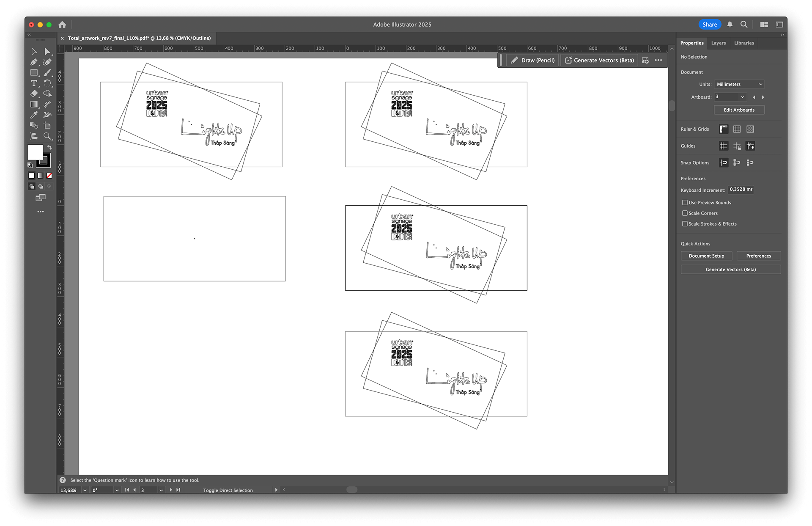
Task: Select the Eraser tool
Action: (34, 94)
